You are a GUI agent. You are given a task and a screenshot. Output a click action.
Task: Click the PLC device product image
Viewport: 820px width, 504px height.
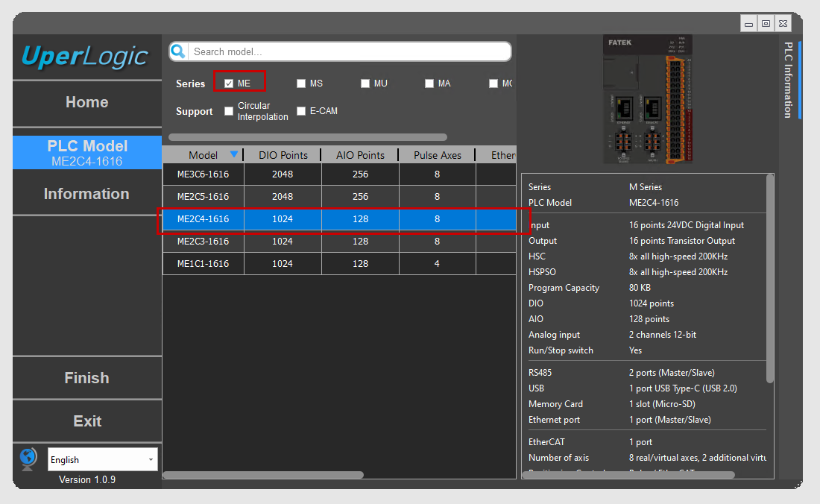pyautogui.click(x=647, y=99)
